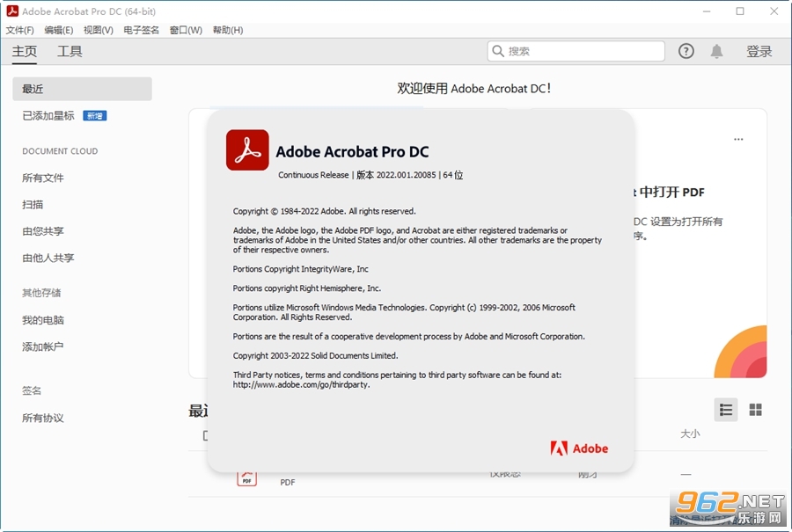Open 所有文件 under Document Cloud

pyautogui.click(x=43, y=178)
